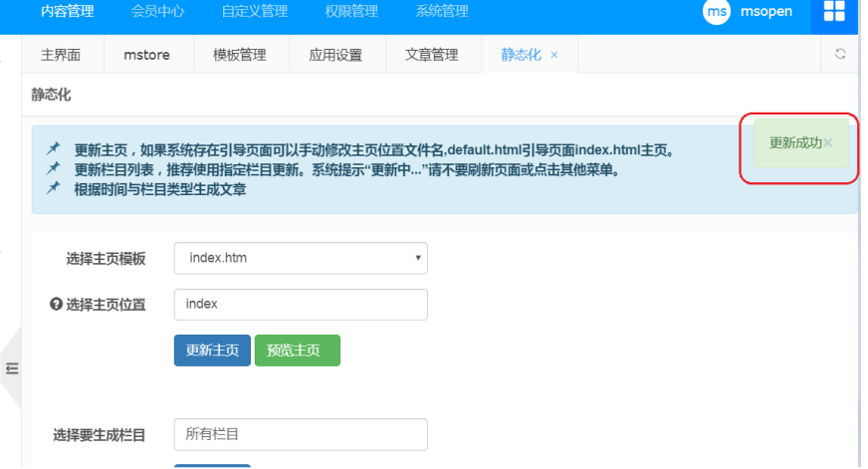Switch to the mstore tab
Viewport: 868px width, 469px height.
(x=146, y=55)
